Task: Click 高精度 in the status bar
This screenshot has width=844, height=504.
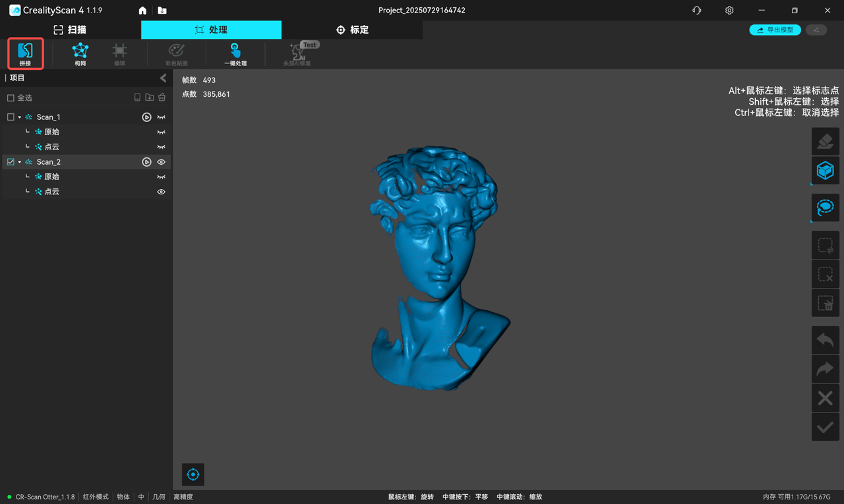Action: (x=183, y=497)
